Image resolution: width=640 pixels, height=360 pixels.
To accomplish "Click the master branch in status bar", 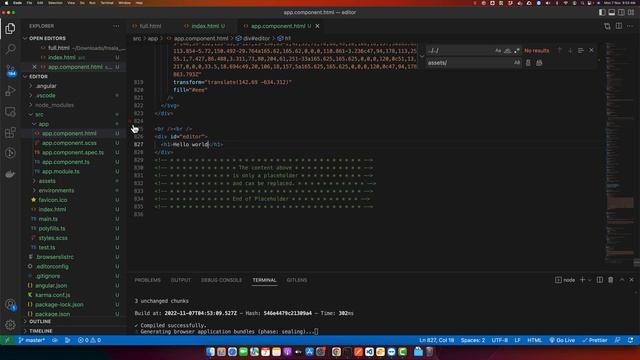I will click(31, 340).
